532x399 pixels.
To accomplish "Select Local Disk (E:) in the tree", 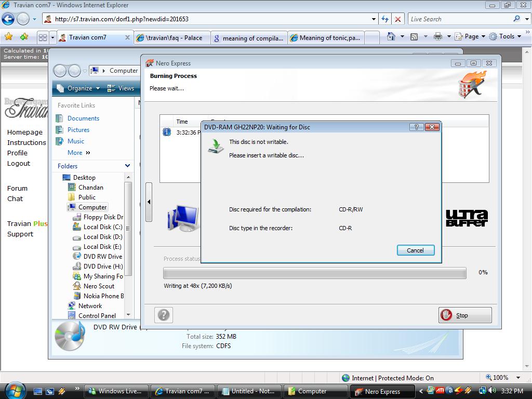I will coord(102,247).
